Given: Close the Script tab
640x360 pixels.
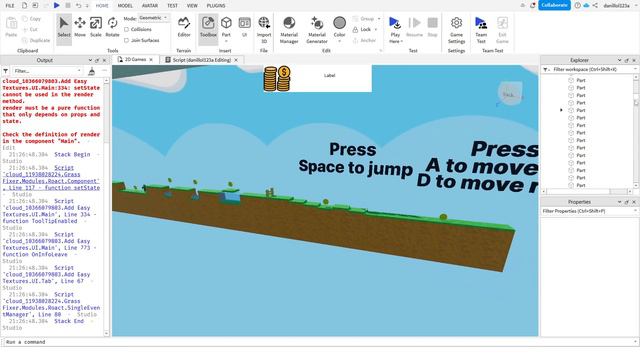Looking at the screenshot, I should [236, 60].
